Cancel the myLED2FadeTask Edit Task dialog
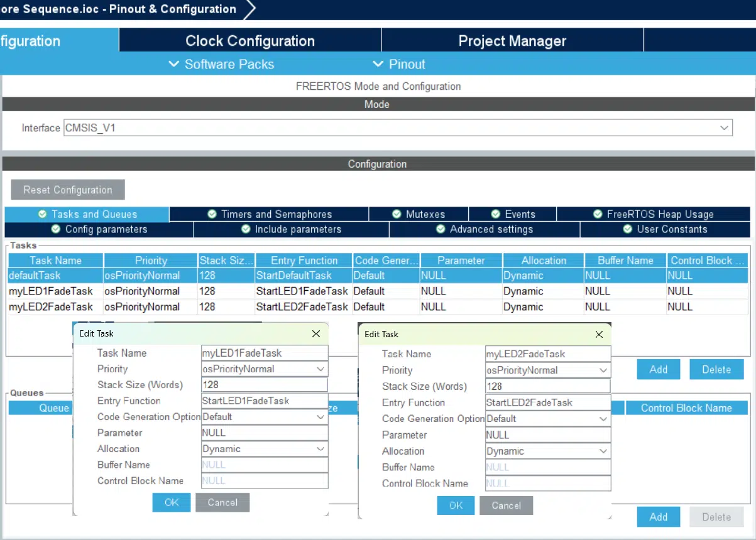 pyautogui.click(x=506, y=505)
